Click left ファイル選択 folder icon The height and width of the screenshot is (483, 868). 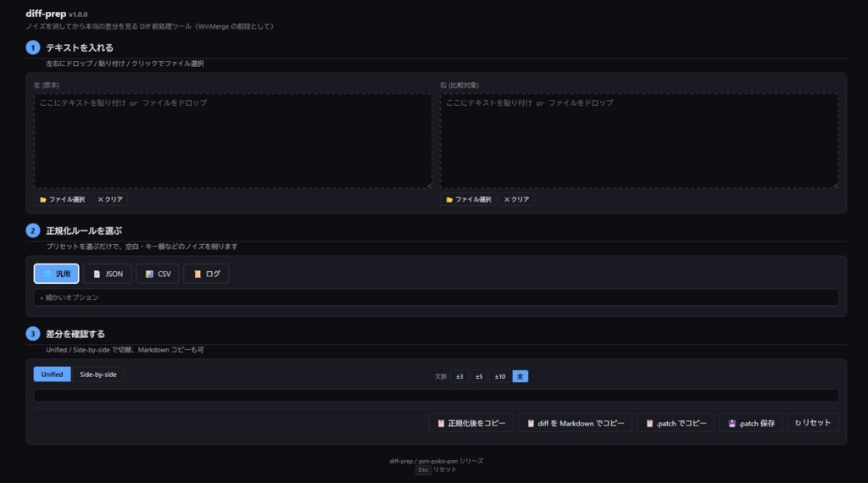point(42,200)
